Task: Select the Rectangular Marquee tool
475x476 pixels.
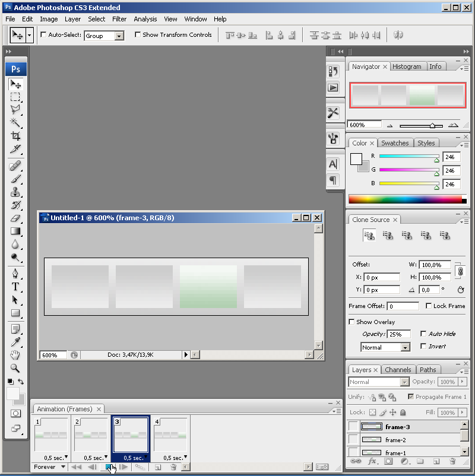Action: pyautogui.click(x=15, y=97)
